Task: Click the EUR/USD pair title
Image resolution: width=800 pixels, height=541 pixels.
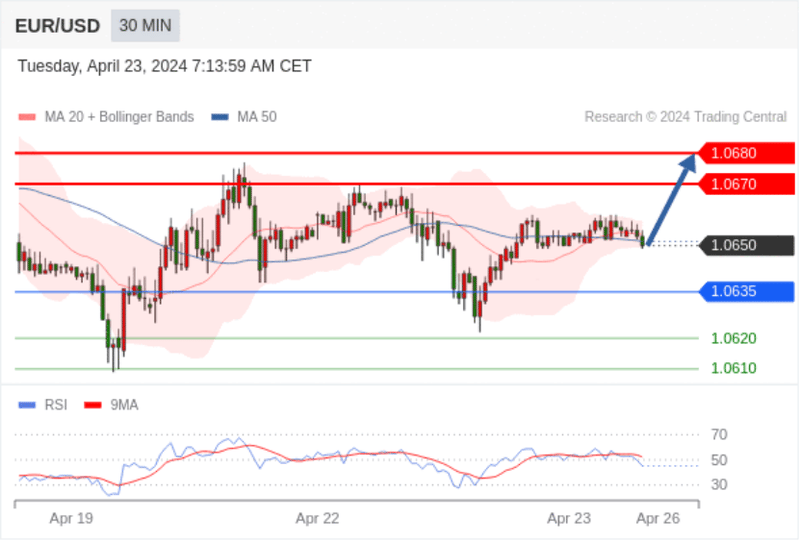Action: (58, 26)
